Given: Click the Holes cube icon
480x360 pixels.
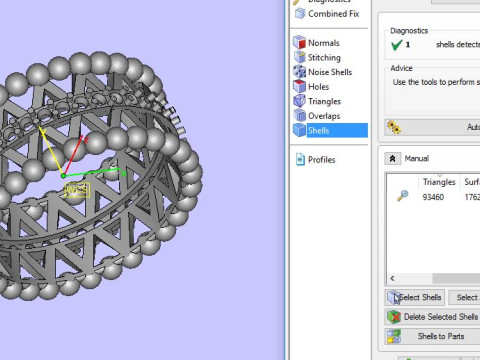Looking at the screenshot, I should click(299, 86).
